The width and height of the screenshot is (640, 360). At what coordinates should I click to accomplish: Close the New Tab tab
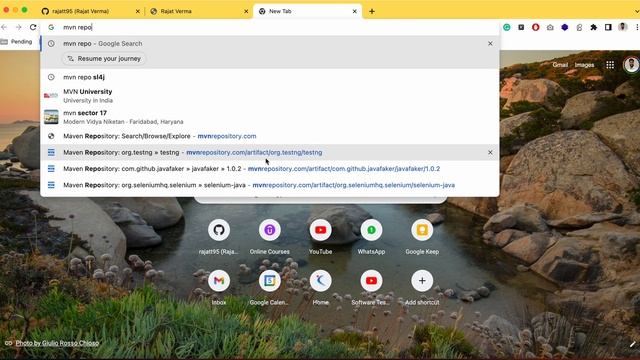pyautogui.click(x=354, y=11)
